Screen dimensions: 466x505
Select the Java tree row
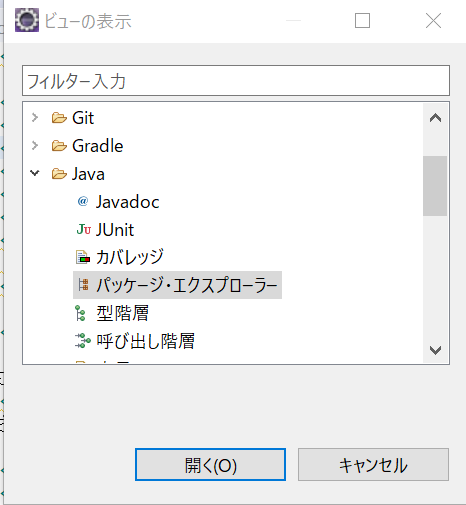tap(88, 174)
